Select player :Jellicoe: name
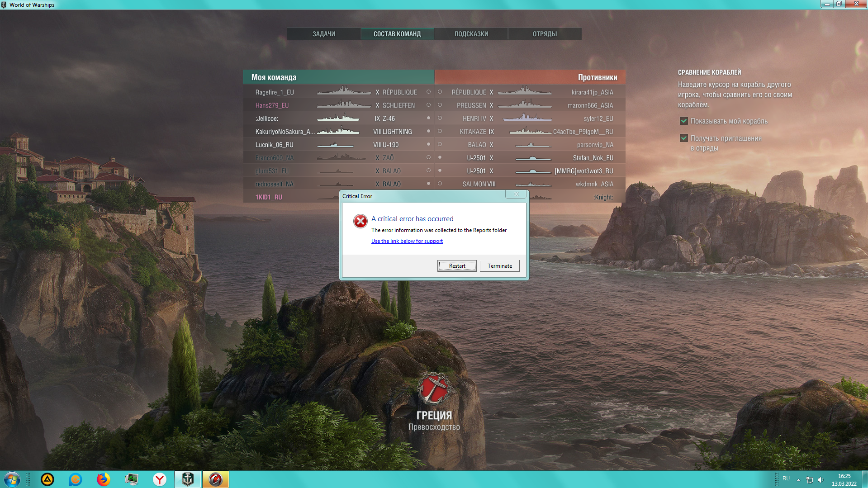Screen dimensions: 868x488 pos(267,118)
